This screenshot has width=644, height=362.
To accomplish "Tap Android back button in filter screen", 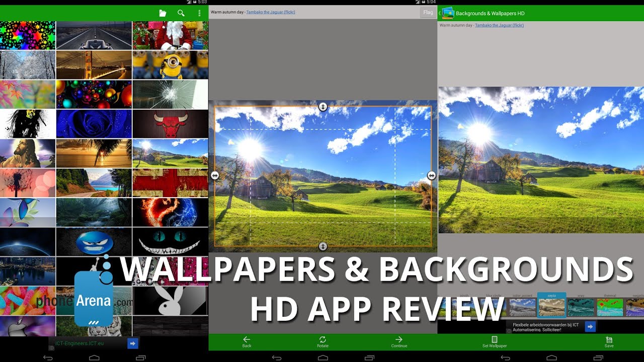I will pyautogui.click(x=506, y=357).
